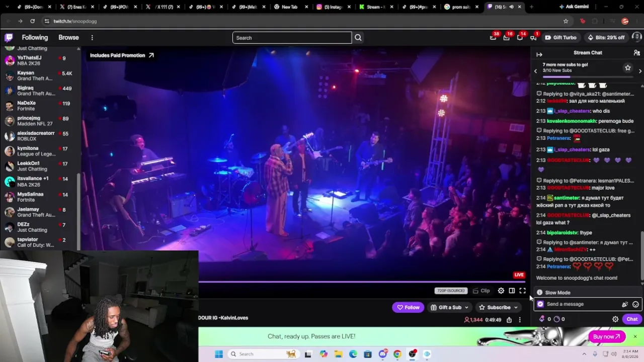Open video player settings gear

point(501,291)
